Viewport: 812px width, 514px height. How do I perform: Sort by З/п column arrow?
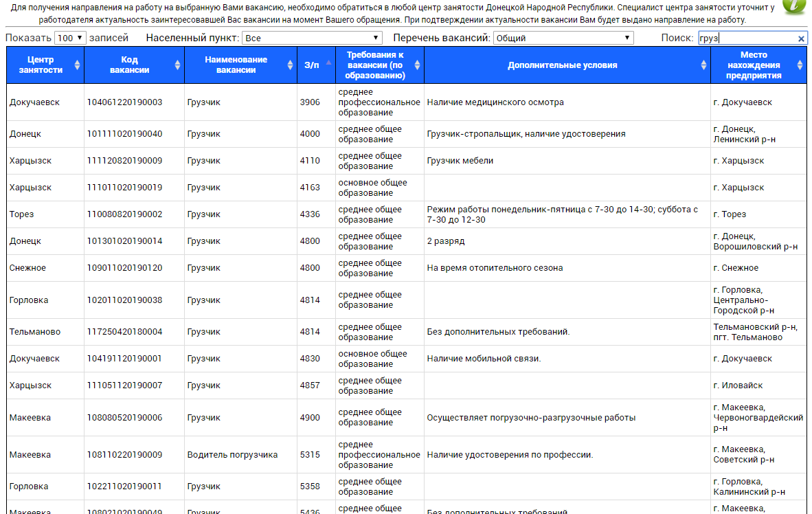click(328, 63)
